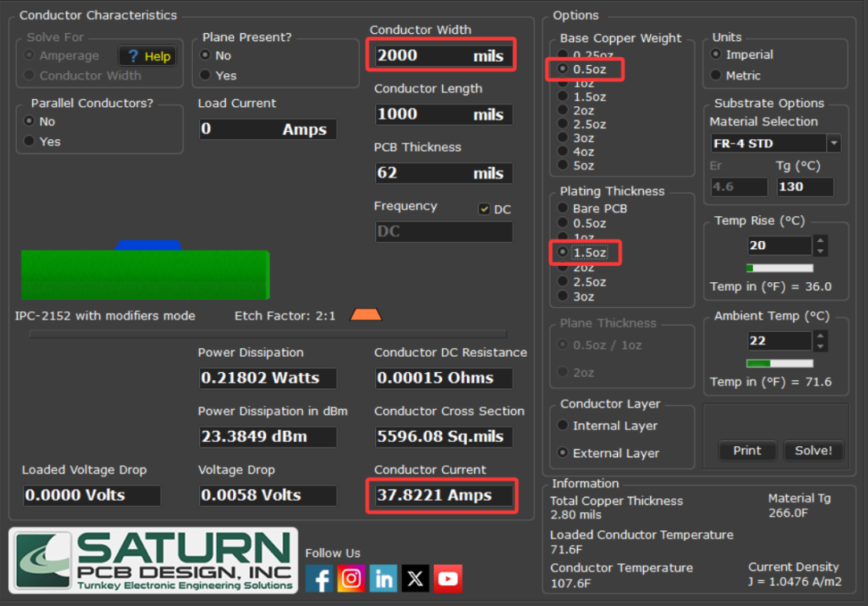The image size is (868, 606).
Task: Open the LinkedIn icon link
Action: tap(383, 579)
